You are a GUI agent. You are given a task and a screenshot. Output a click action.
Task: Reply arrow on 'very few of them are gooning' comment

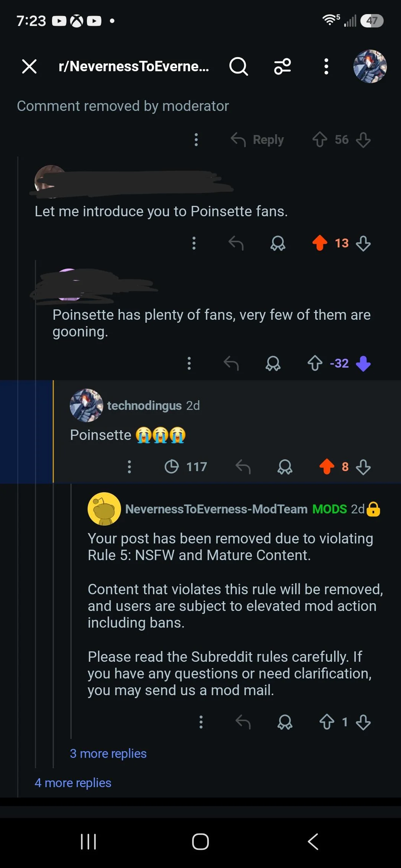[231, 363]
